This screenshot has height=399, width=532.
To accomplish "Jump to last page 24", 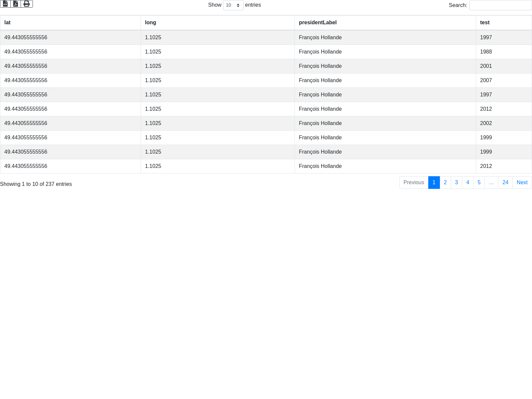I will 505,183.
